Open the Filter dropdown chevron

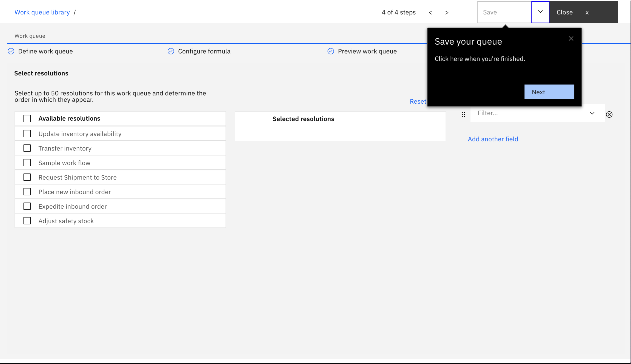tap(592, 113)
